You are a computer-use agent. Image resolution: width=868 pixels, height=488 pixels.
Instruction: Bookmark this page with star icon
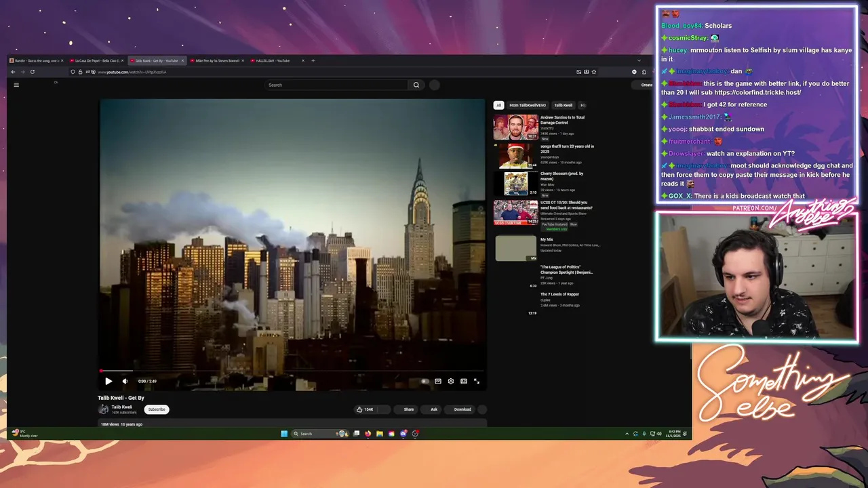click(x=594, y=72)
